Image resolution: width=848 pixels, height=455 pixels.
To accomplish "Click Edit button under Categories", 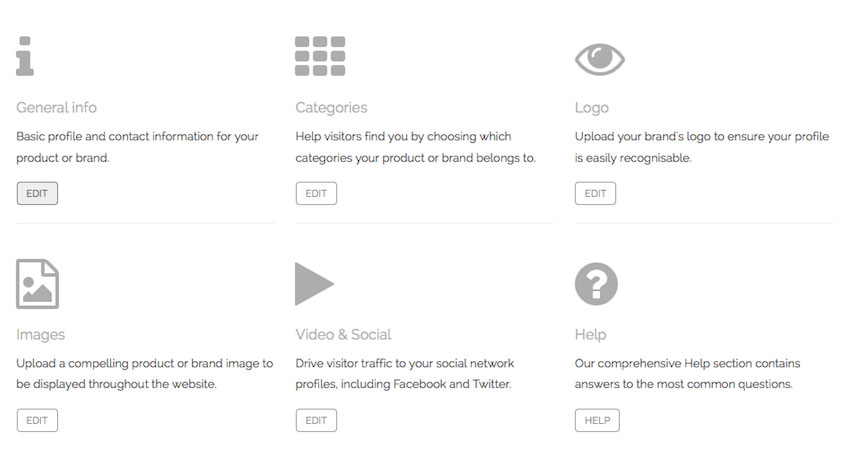I will (x=316, y=193).
